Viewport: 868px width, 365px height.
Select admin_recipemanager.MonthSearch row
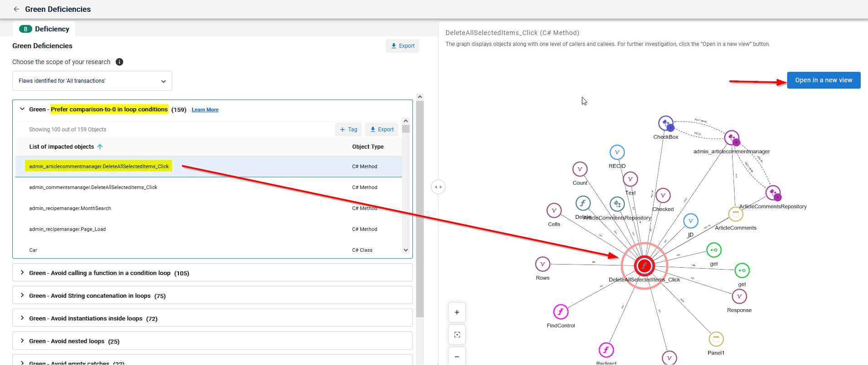[70, 208]
